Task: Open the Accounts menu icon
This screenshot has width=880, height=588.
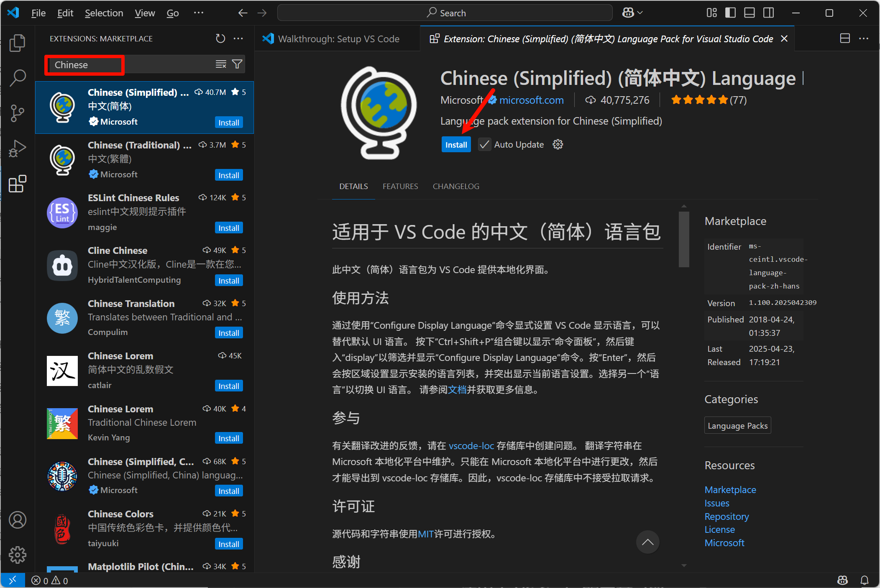Action: 18,520
